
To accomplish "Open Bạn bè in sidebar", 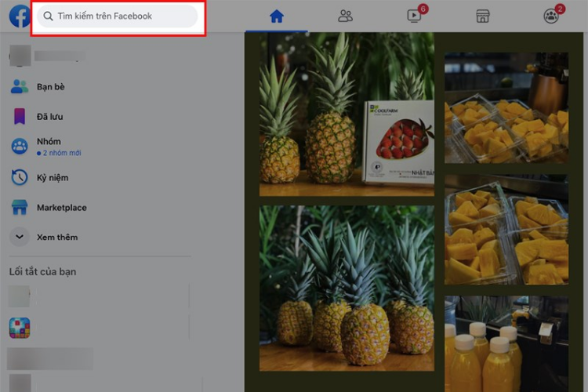I will point(51,87).
